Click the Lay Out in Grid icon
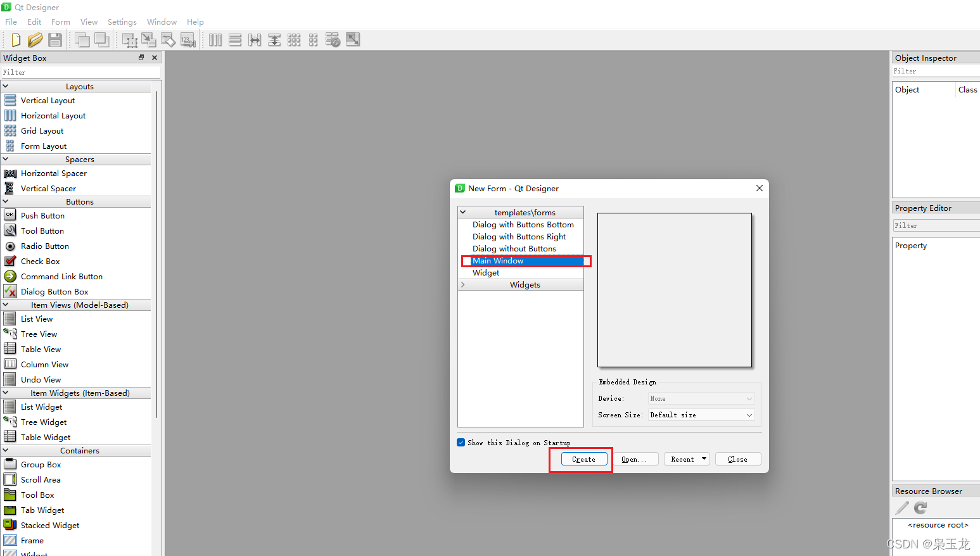Viewport: 980px width, 556px height. point(294,41)
